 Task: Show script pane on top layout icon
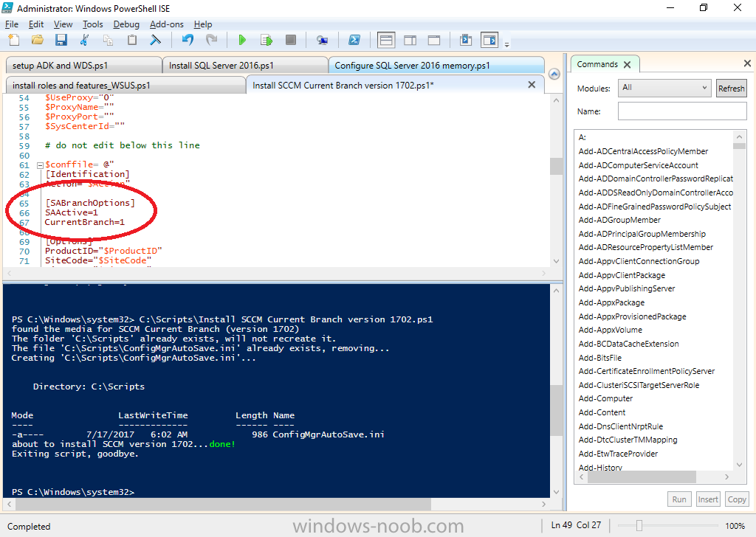click(x=386, y=41)
